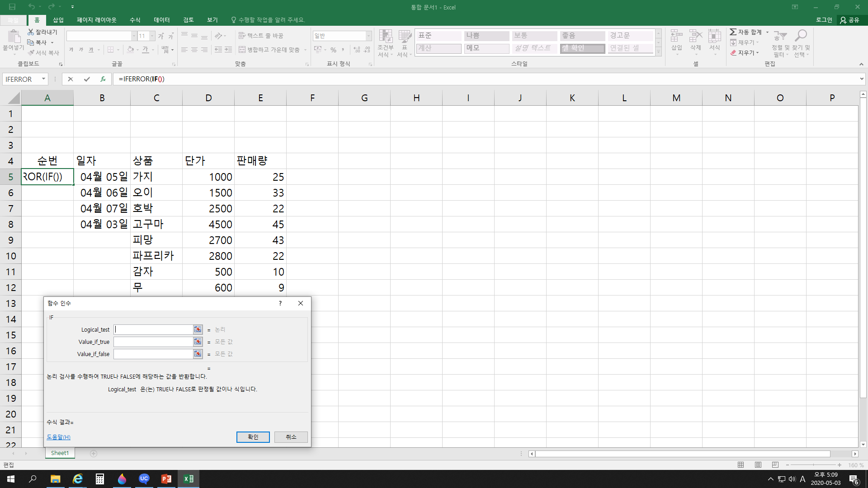The width and height of the screenshot is (868, 488).
Task: Click the Value_if_true input field
Action: 153,342
